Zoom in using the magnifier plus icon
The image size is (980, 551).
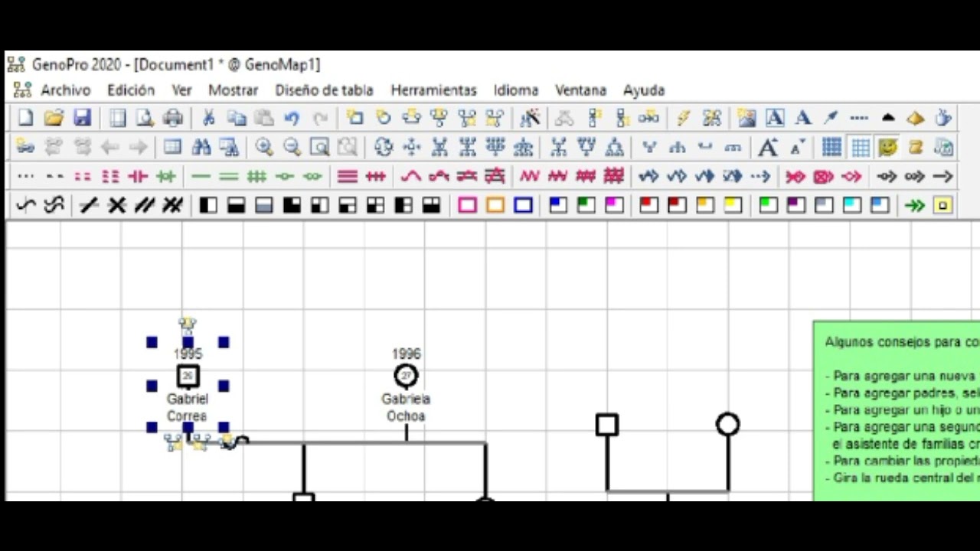point(264,147)
